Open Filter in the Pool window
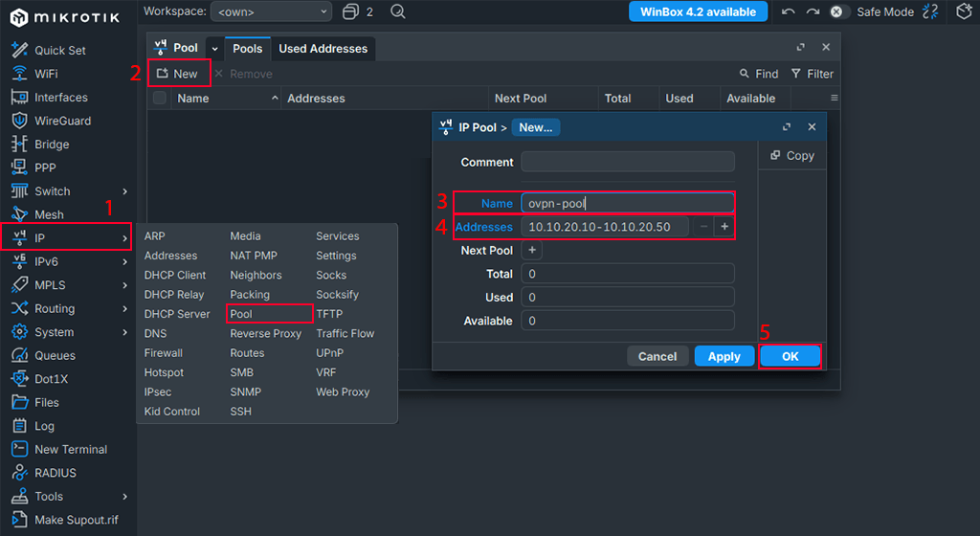This screenshot has height=536, width=980. 812,74
